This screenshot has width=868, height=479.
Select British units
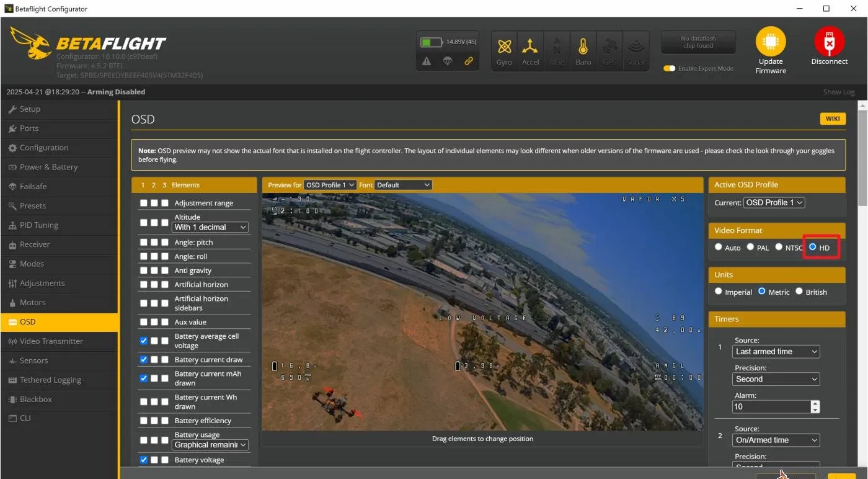(x=799, y=291)
